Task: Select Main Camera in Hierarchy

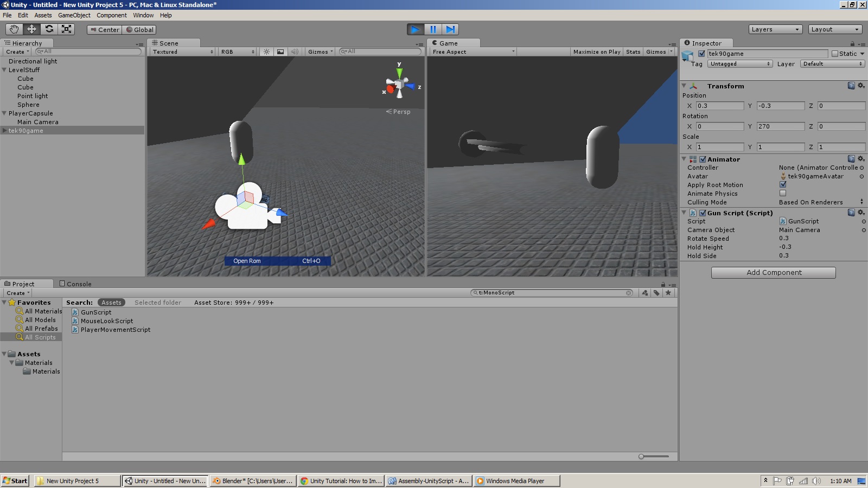Action: pyautogui.click(x=37, y=122)
